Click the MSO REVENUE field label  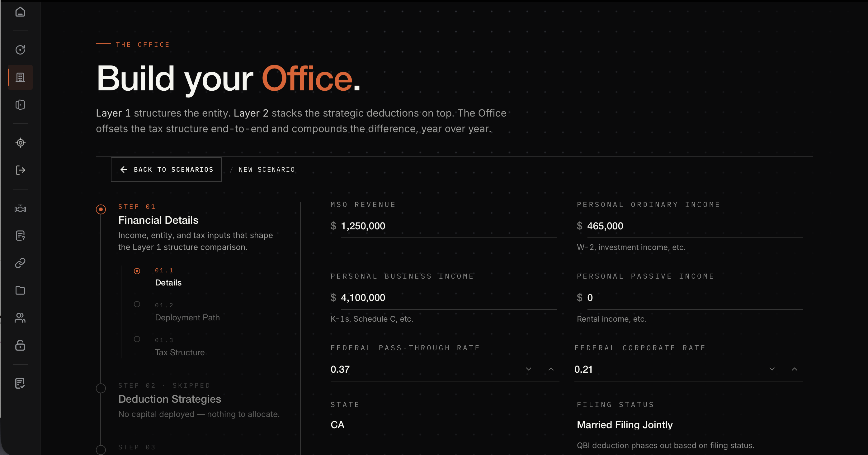click(363, 204)
